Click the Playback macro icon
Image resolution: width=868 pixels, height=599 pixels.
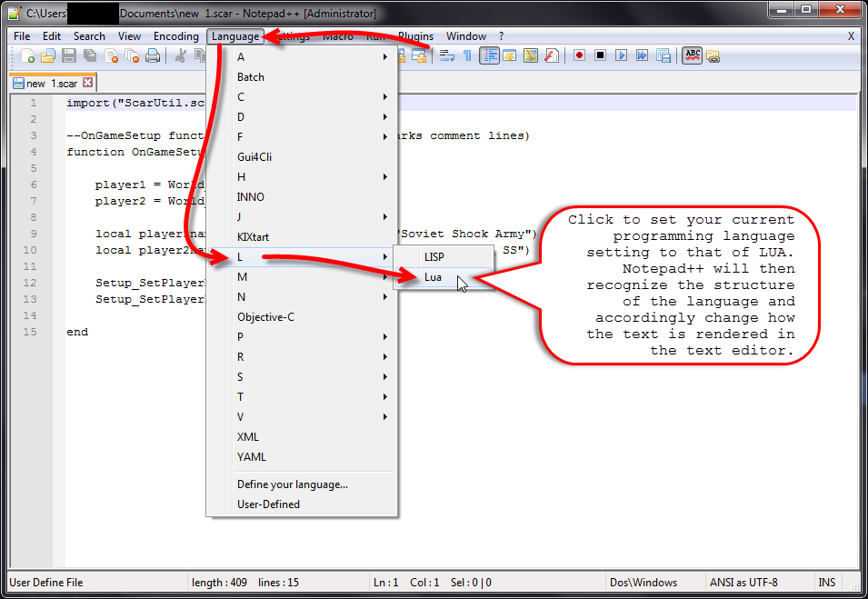tap(621, 56)
